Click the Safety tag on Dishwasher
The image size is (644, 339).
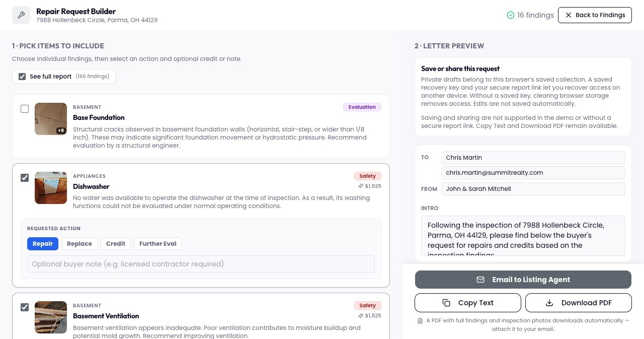point(368,176)
